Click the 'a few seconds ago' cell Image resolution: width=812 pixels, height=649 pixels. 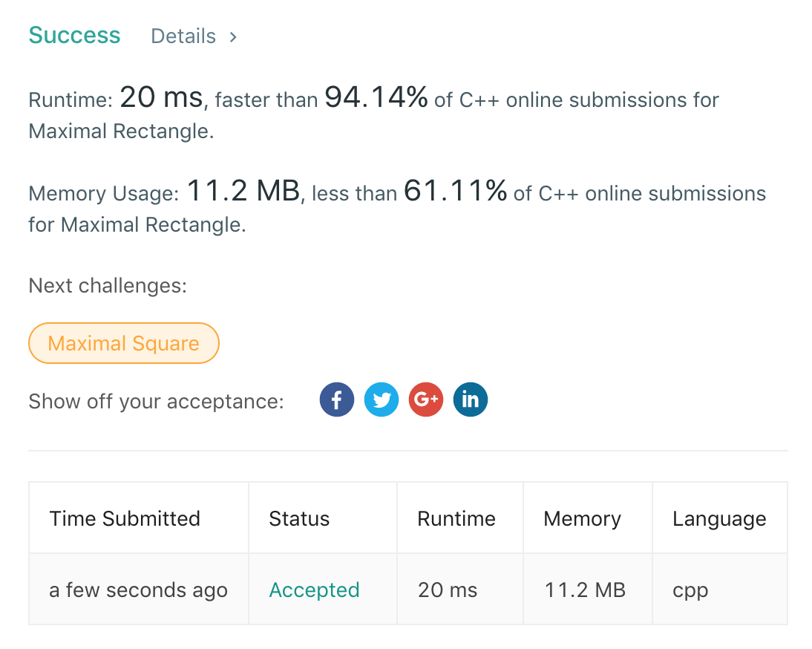[x=139, y=590]
